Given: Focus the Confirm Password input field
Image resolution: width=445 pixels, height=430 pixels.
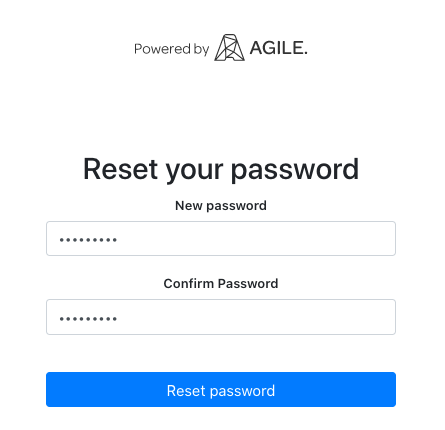Looking at the screenshot, I should coord(221,317).
